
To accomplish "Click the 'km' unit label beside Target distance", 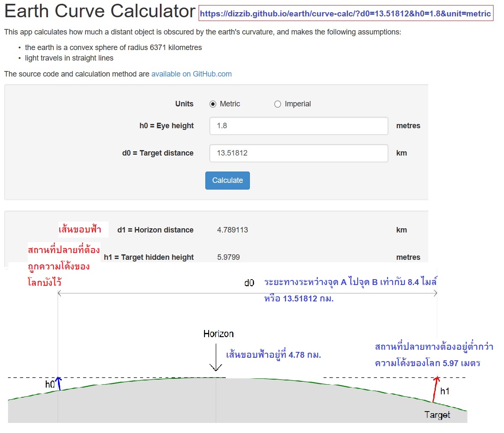I will (401, 153).
